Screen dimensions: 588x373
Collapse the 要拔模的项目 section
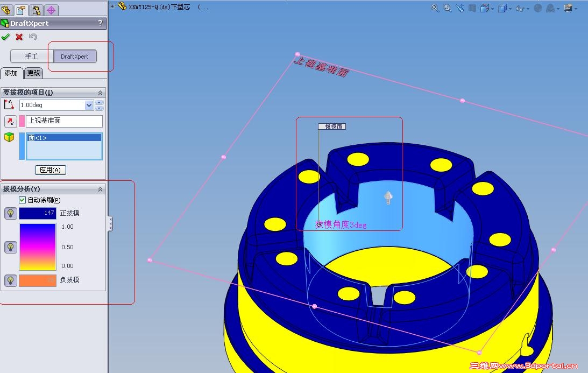(x=100, y=93)
